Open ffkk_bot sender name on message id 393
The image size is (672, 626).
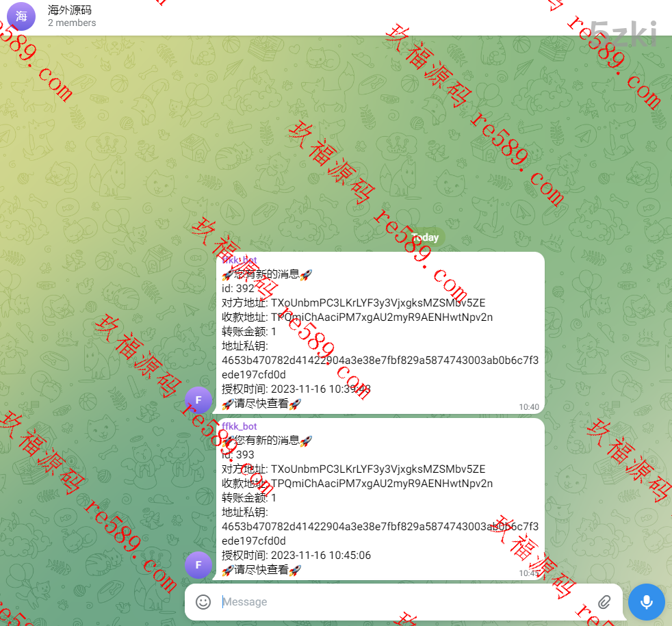click(x=240, y=426)
